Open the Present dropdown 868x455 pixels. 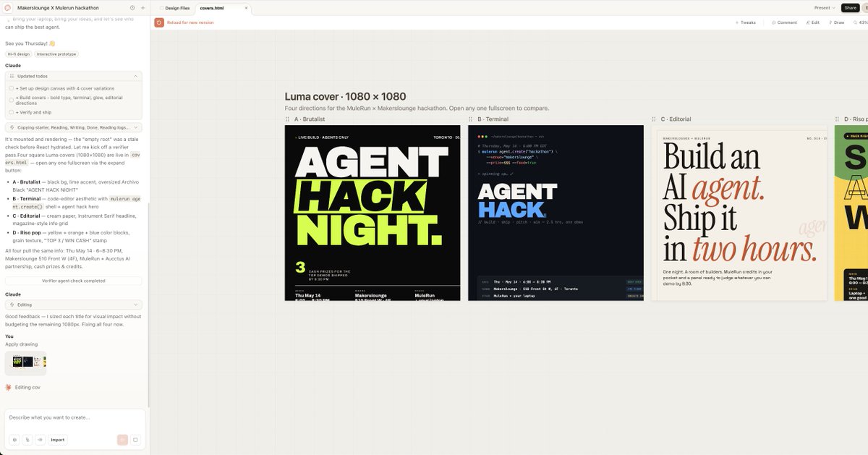coord(825,8)
